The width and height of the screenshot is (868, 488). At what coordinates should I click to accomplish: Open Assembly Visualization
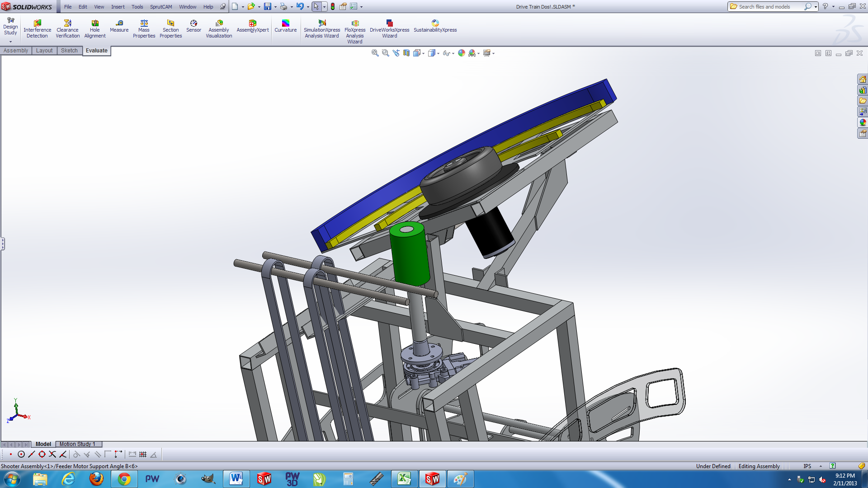pyautogui.click(x=219, y=29)
